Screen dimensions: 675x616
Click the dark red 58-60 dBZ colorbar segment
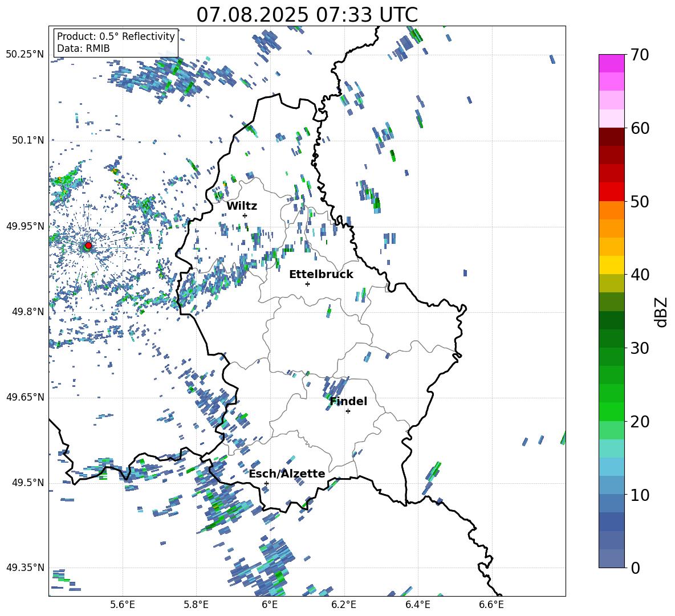coord(612,137)
